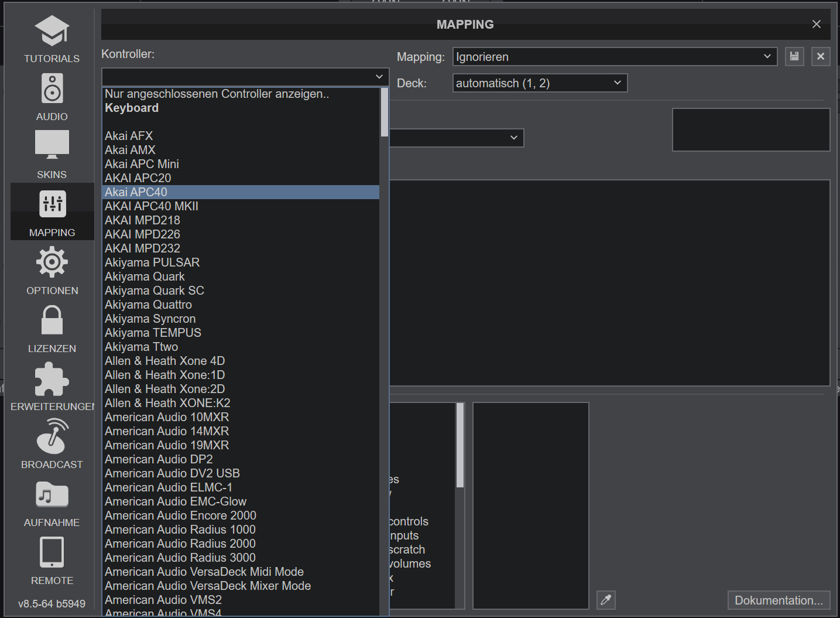Viewport: 840px width, 618px height.
Task: Select American Audio VMS2
Action: tap(241, 600)
